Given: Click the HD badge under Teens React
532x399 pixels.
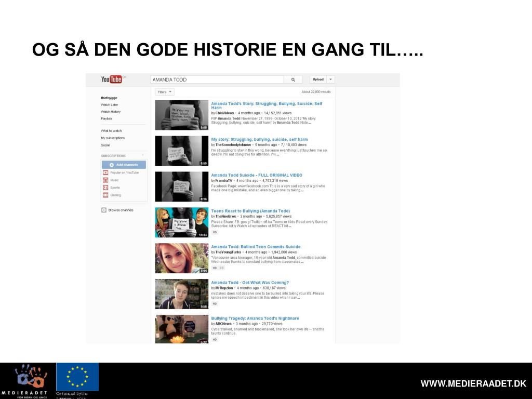Looking at the screenshot, I should click(215, 232).
